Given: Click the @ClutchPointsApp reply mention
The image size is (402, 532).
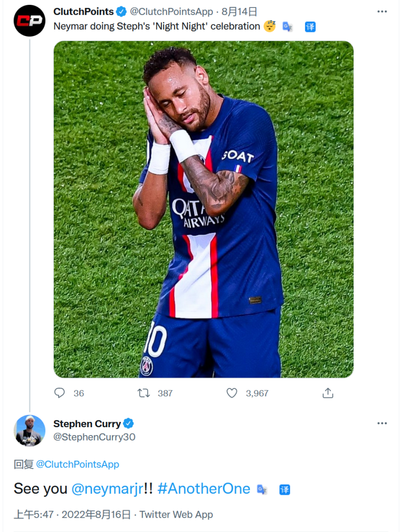Looking at the screenshot, I should tap(78, 464).
